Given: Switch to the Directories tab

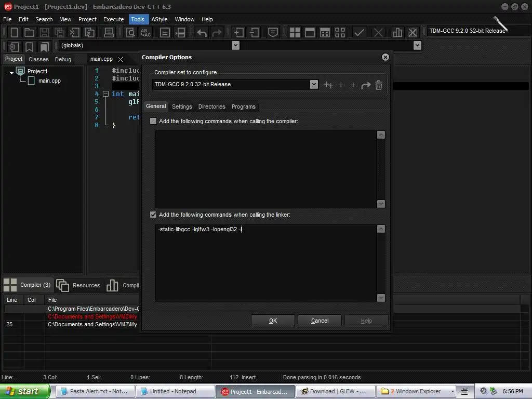Looking at the screenshot, I should tap(212, 107).
